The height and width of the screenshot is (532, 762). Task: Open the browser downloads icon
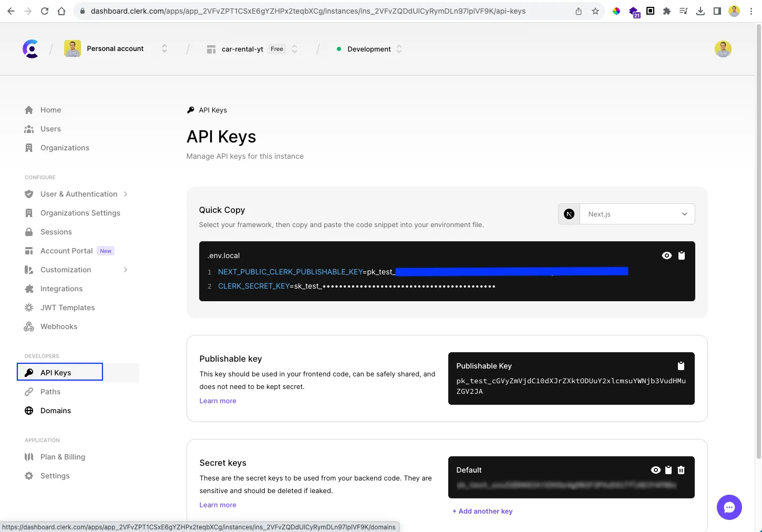[701, 11]
